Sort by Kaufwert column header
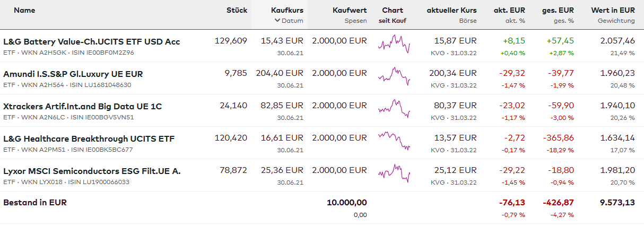 pyautogui.click(x=350, y=10)
